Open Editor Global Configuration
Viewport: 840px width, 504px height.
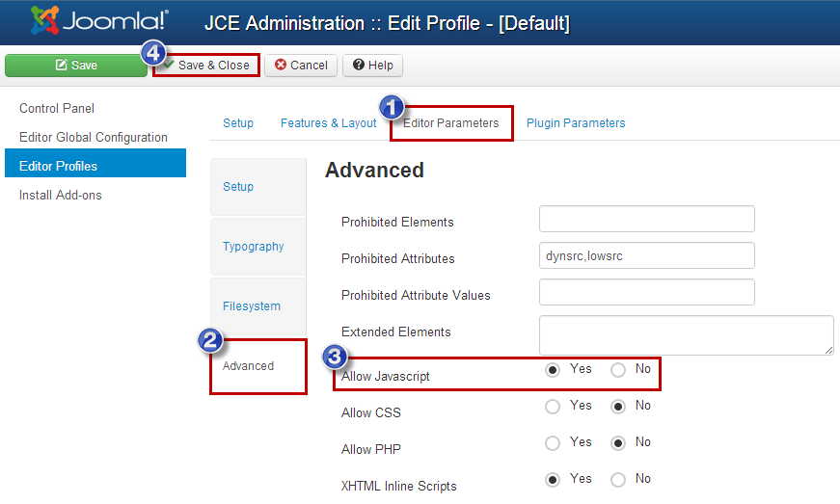click(x=94, y=138)
